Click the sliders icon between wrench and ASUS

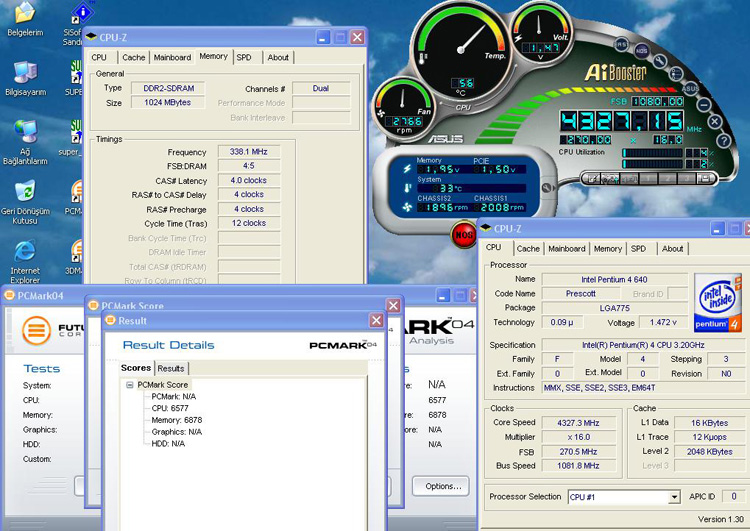point(676,73)
